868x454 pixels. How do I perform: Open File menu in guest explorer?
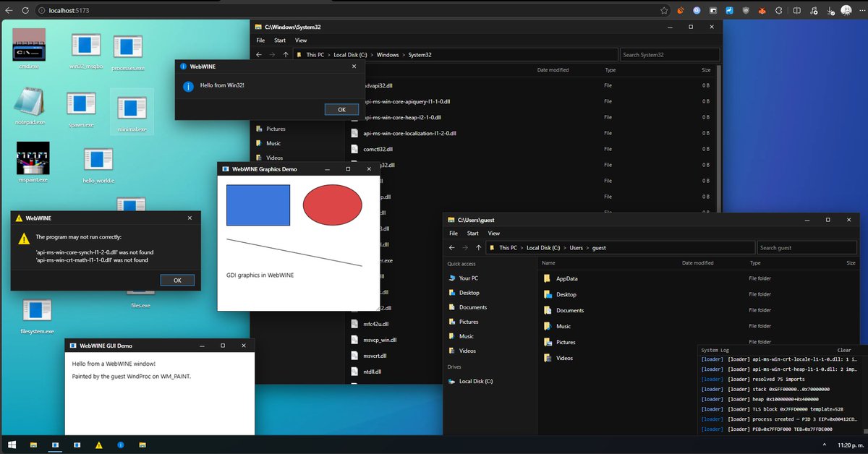coord(454,234)
